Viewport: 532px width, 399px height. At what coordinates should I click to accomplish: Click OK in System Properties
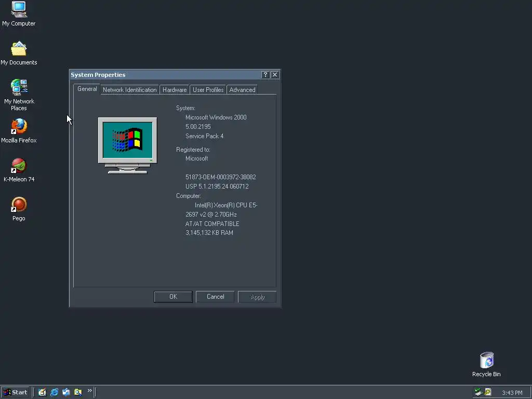(x=173, y=297)
